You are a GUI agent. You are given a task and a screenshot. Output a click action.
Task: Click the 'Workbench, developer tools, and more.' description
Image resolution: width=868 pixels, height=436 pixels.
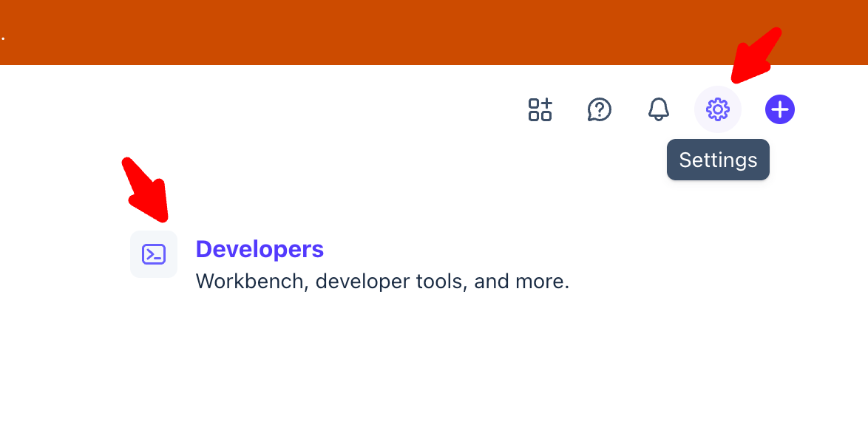[382, 281]
